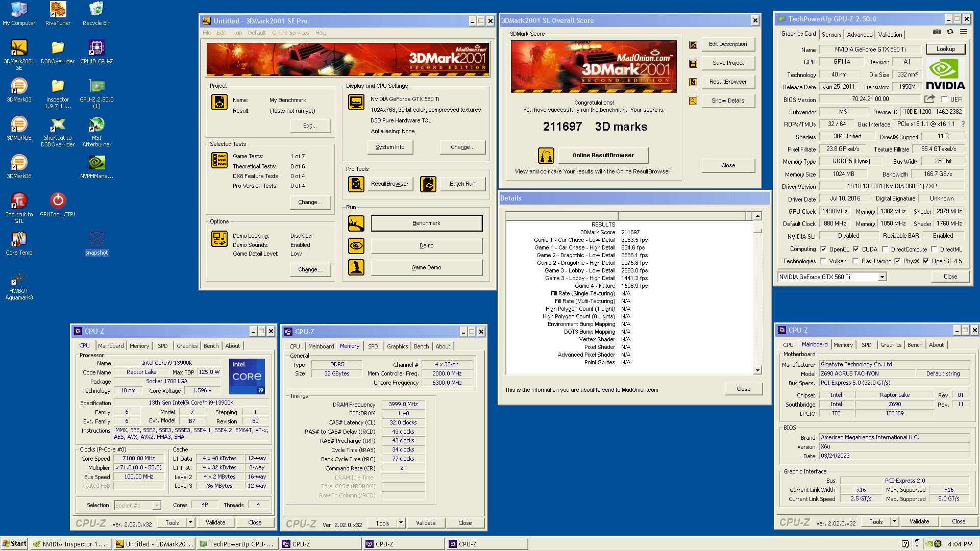Screen dimensions: 980x551
Task: Expand the Tools dropdown arrow in CPU tab window
Action: (190, 522)
